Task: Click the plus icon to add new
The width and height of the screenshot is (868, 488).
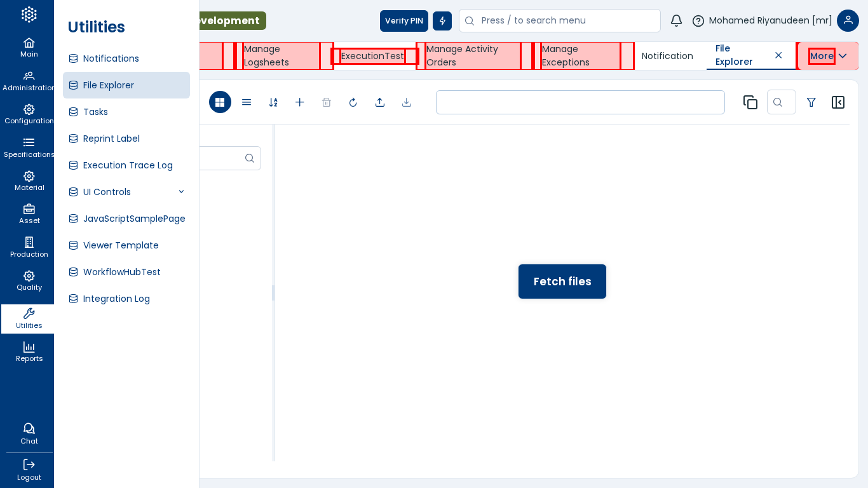Action: point(300,102)
